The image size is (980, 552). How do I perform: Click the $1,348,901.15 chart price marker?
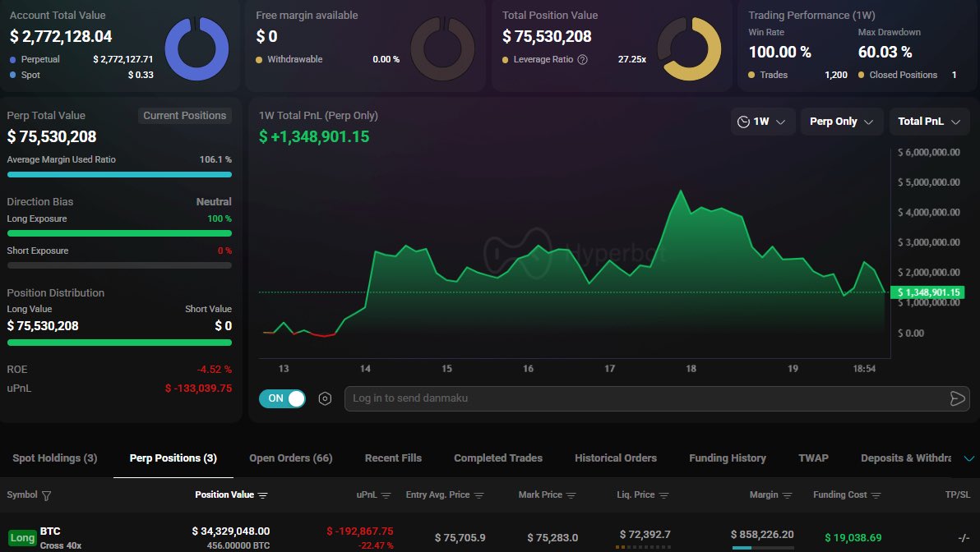pos(928,292)
